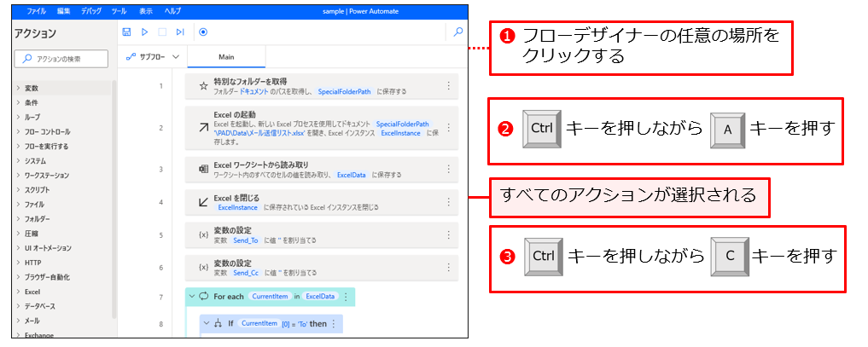Click the Send_To variable token

pos(245,241)
